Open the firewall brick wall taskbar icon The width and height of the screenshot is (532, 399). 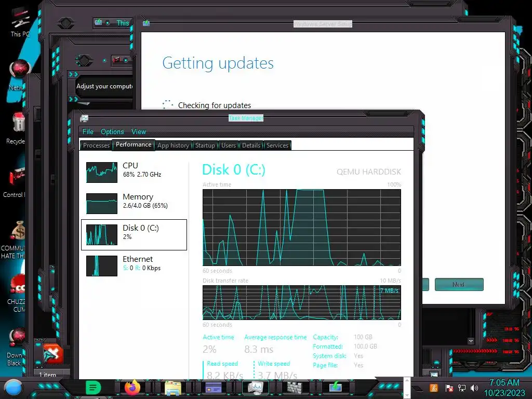295,388
